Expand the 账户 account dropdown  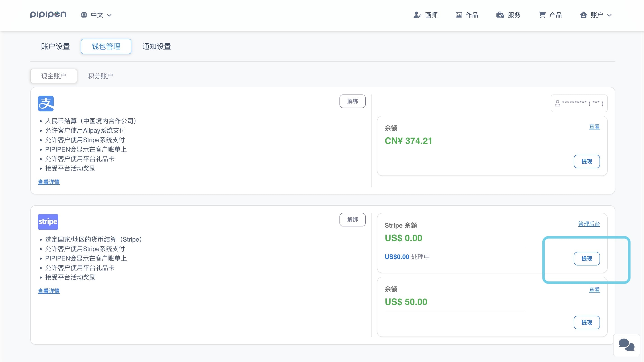596,15
